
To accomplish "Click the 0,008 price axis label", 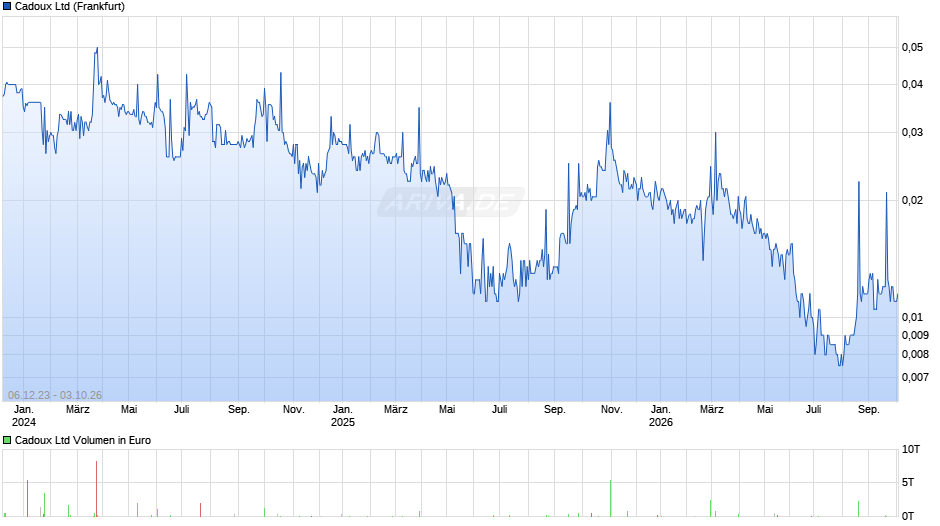I will click(915, 354).
